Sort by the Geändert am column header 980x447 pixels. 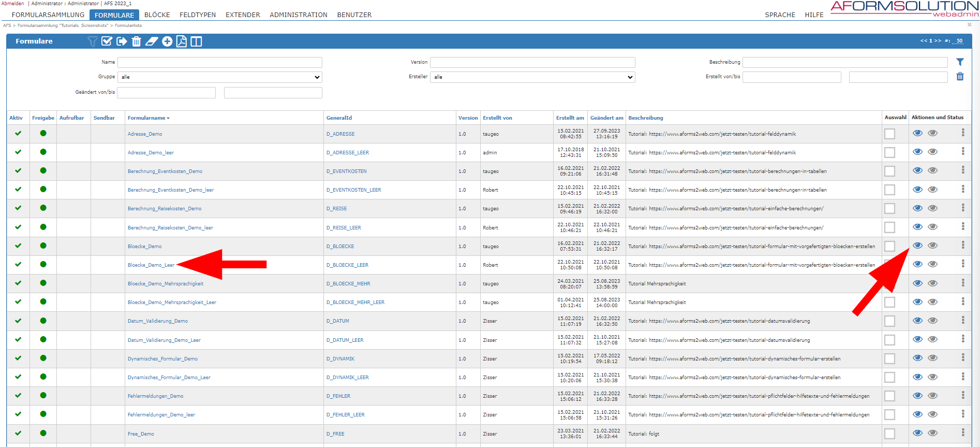[606, 118]
